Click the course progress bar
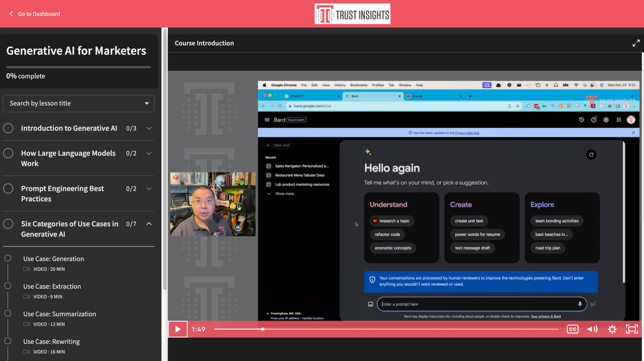Screen dimensions: 644x361 (x=78, y=67)
